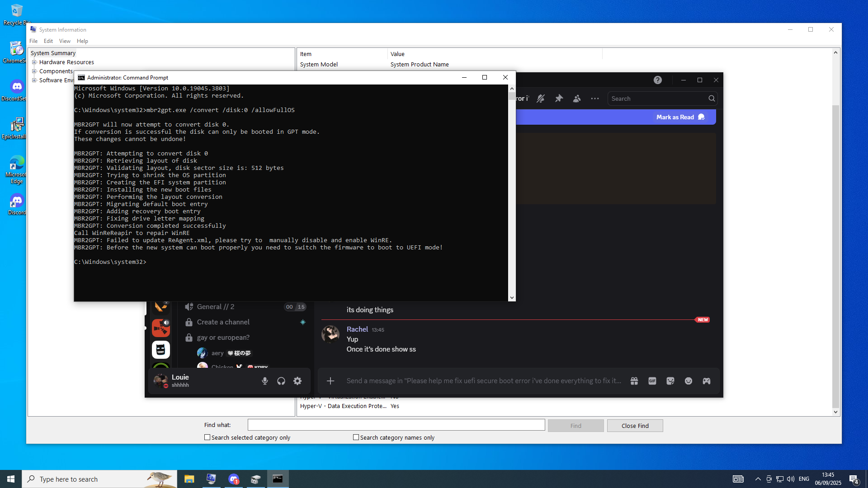The image size is (868, 488).
Task: Toggle notification mute icon in Discord header
Action: (x=541, y=99)
